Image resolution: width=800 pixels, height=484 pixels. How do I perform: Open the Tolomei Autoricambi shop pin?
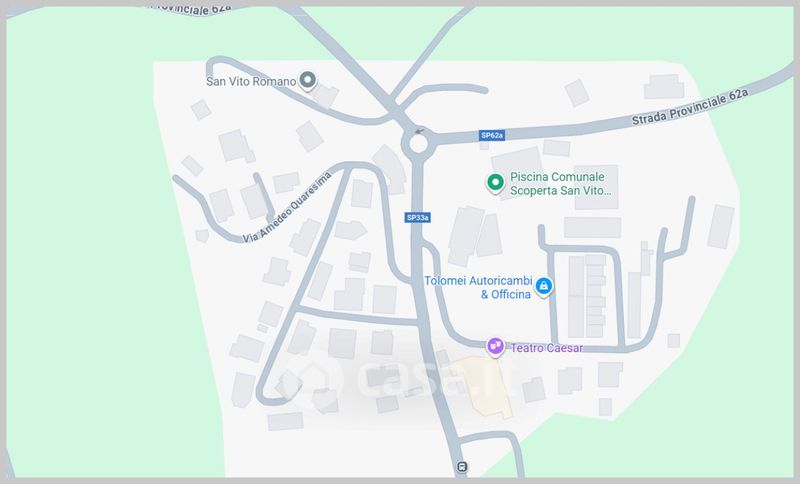[x=544, y=287]
